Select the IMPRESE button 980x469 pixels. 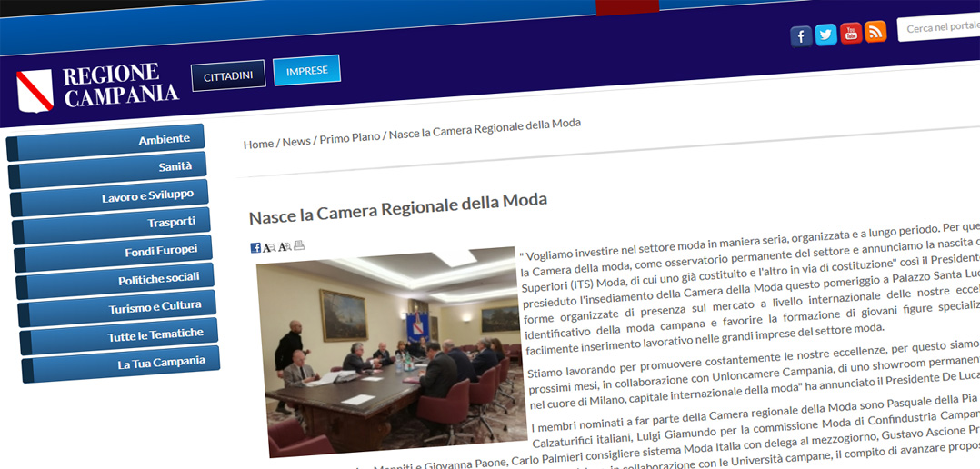307,71
